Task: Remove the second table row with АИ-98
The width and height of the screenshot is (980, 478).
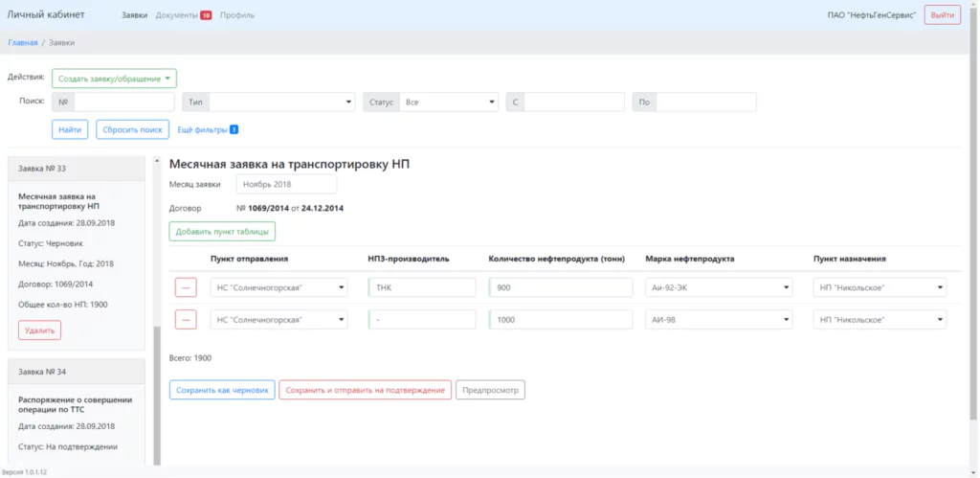Action: tap(186, 319)
